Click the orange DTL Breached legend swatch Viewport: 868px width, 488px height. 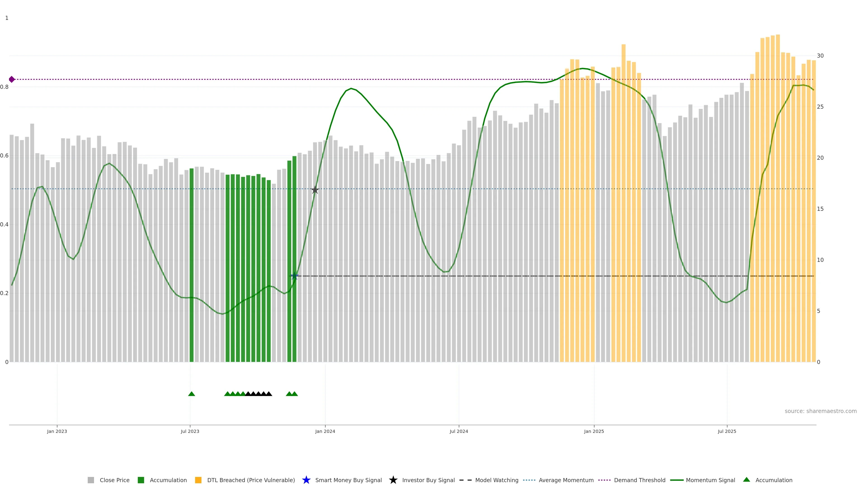coord(198,480)
